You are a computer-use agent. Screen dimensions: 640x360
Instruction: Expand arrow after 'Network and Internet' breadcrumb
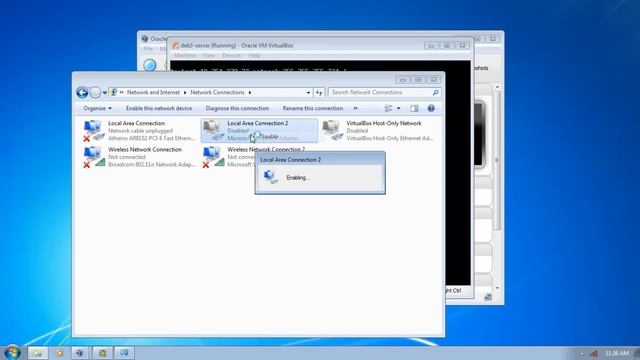(x=185, y=93)
